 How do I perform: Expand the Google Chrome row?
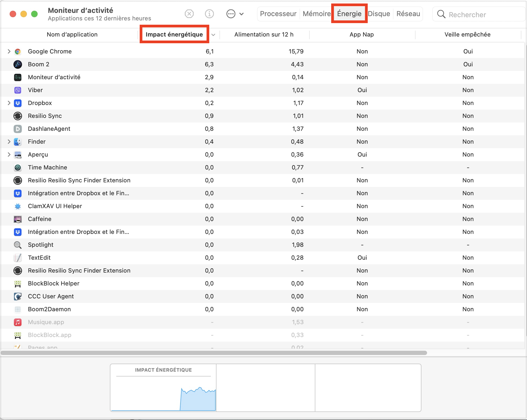[x=9, y=51]
